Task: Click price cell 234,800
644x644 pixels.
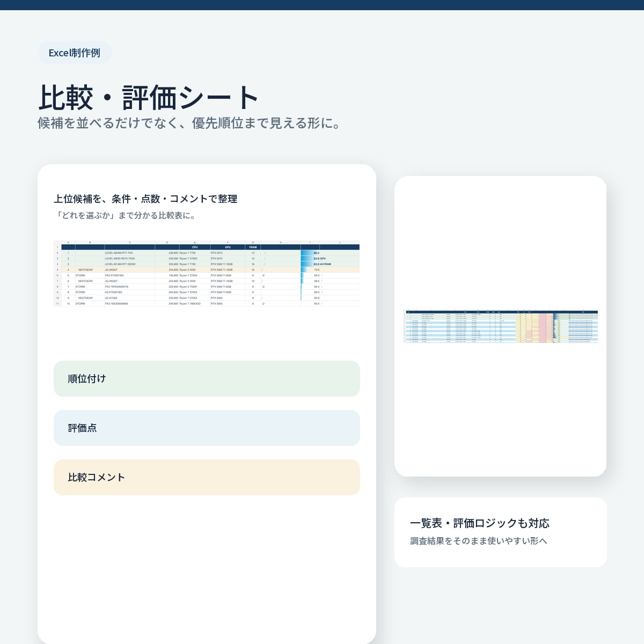Action: (x=173, y=298)
